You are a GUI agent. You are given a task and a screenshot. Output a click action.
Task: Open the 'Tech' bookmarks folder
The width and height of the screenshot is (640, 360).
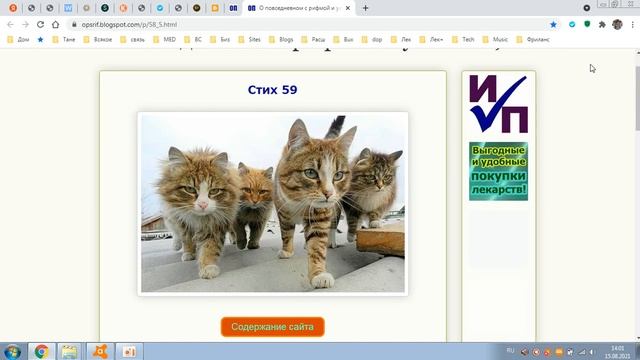464,40
